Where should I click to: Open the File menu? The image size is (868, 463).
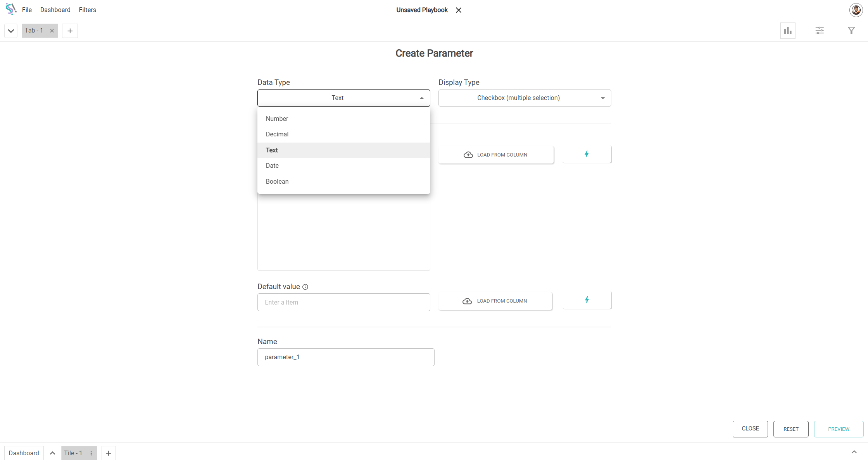click(27, 10)
